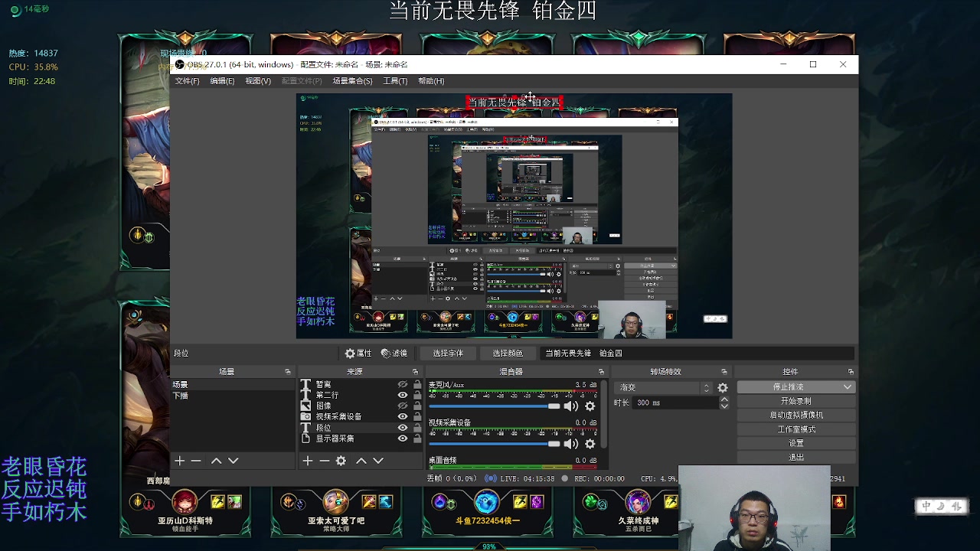Screen dimensions: 980x551
Task: Hide the 视频采集设备 source
Action: pyautogui.click(x=403, y=416)
